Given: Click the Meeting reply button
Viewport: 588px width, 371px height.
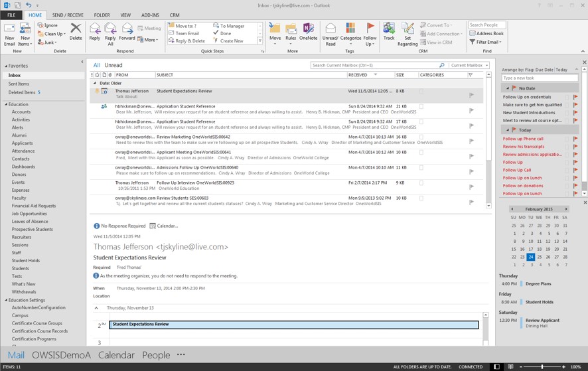Looking at the screenshot, I should pyautogui.click(x=149, y=28).
